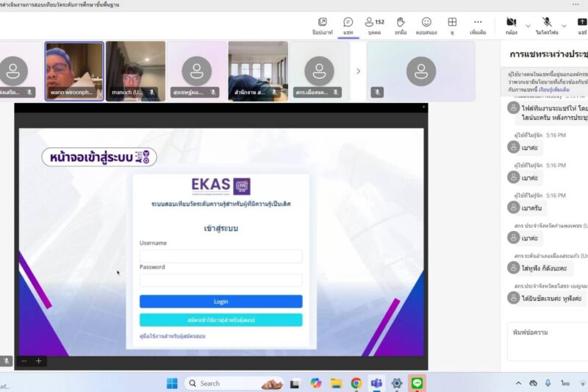Image resolution: width=588 pixels, height=392 pixels.
Task: Click the หน้าจอเข้าสู่ระบบ slide heading badge
Action: coord(99,157)
